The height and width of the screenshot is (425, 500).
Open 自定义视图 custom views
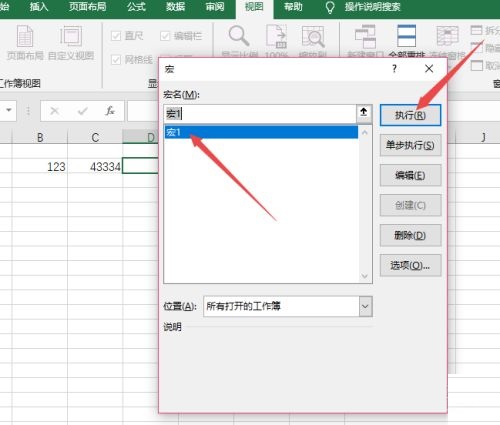pyautogui.click(x=71, y=43)
